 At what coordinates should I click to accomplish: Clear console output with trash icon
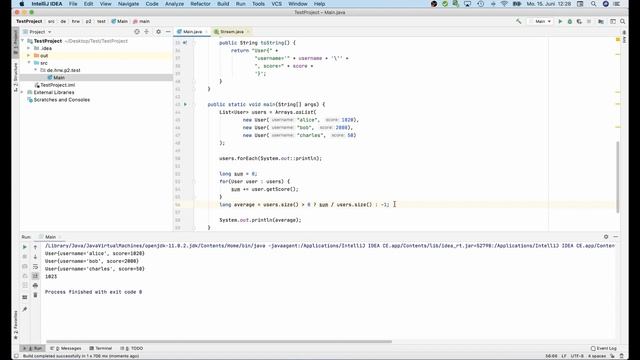(35, 295)
